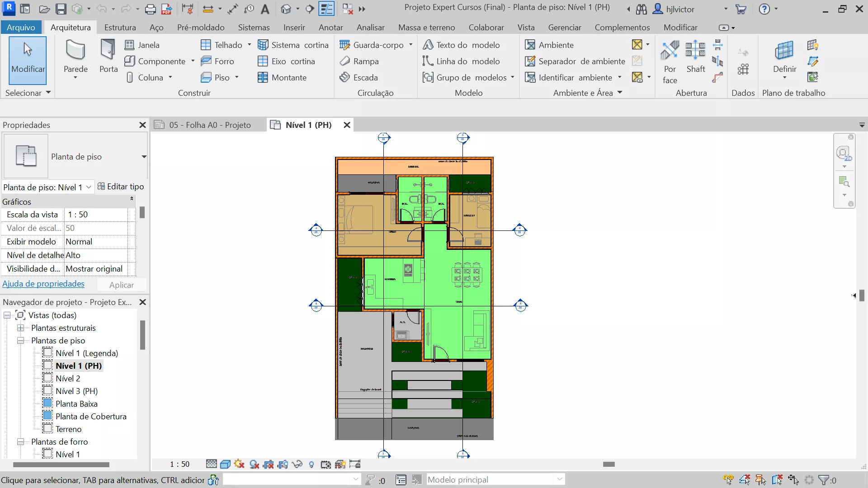Open the Planta de piso type dropdown
Image resolution: width=868 pixels, height=488 pixels.
click(144, 157)
